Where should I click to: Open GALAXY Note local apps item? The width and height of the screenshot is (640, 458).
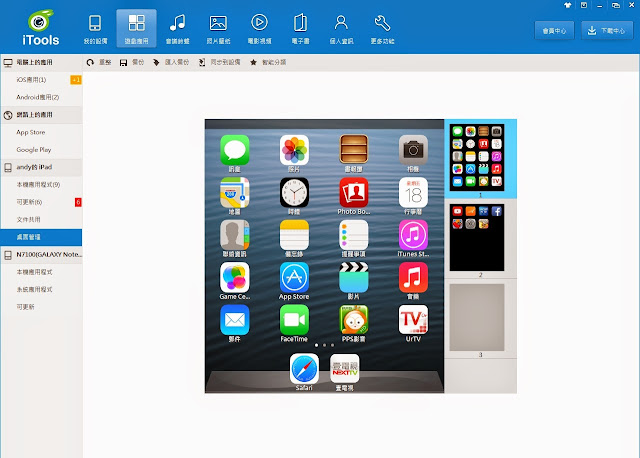41,272
